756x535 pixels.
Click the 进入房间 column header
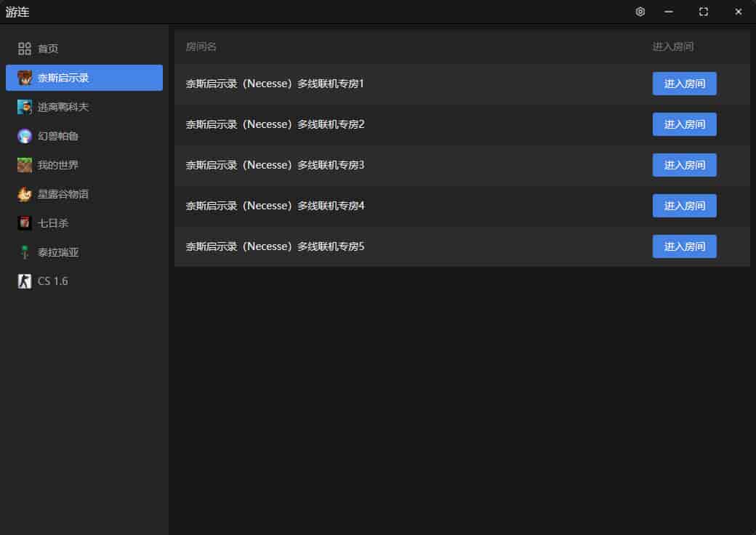[672, 47]
